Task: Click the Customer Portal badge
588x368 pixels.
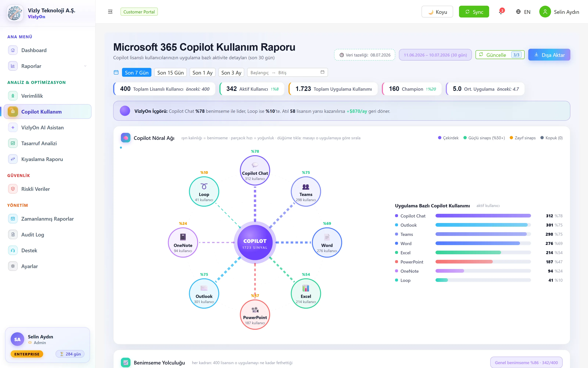Action: click(139, 12)
